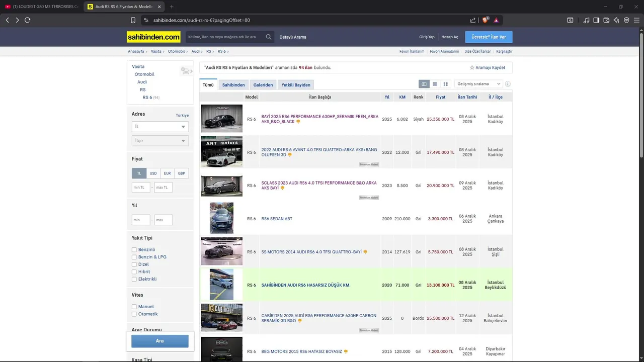Screen dimensions: 644x362
Task: Open the Brave Wallet icon
Action: point(606,20)
